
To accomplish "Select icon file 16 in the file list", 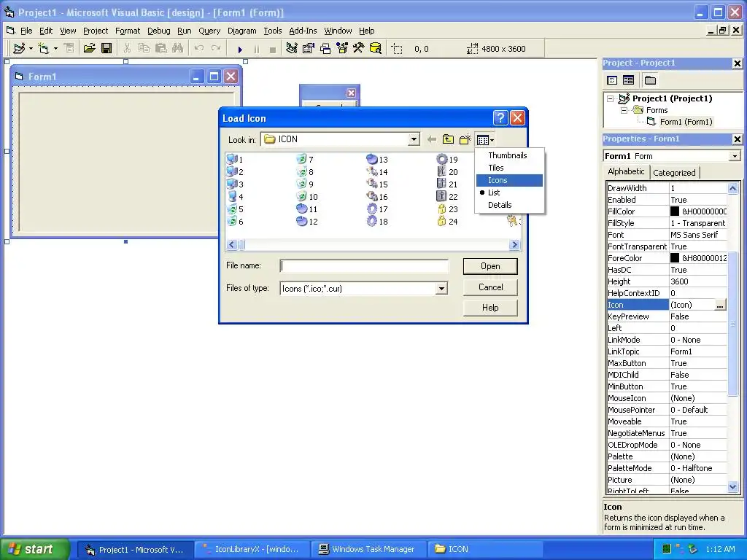I will click(x=377, y=197).
